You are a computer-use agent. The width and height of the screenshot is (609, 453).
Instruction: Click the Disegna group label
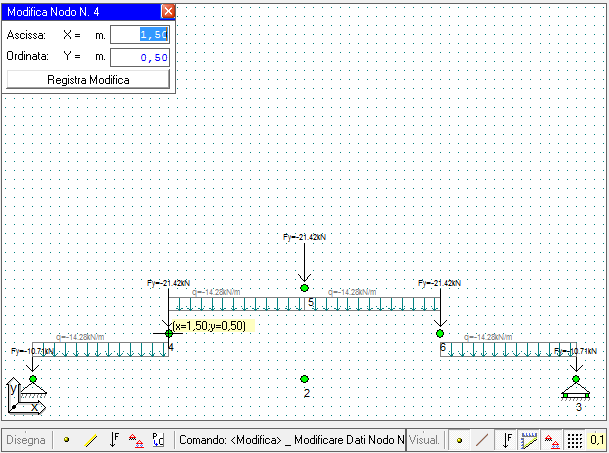[26, 440]
